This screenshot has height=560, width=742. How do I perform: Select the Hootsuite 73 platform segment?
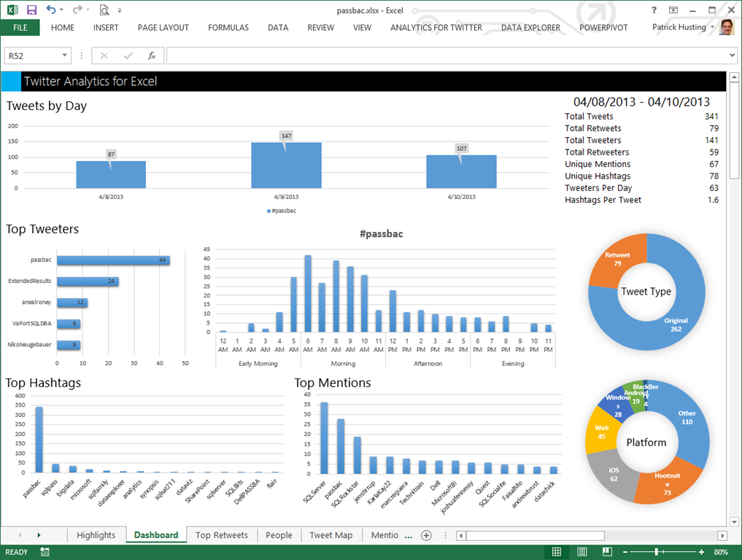[668, 483]
